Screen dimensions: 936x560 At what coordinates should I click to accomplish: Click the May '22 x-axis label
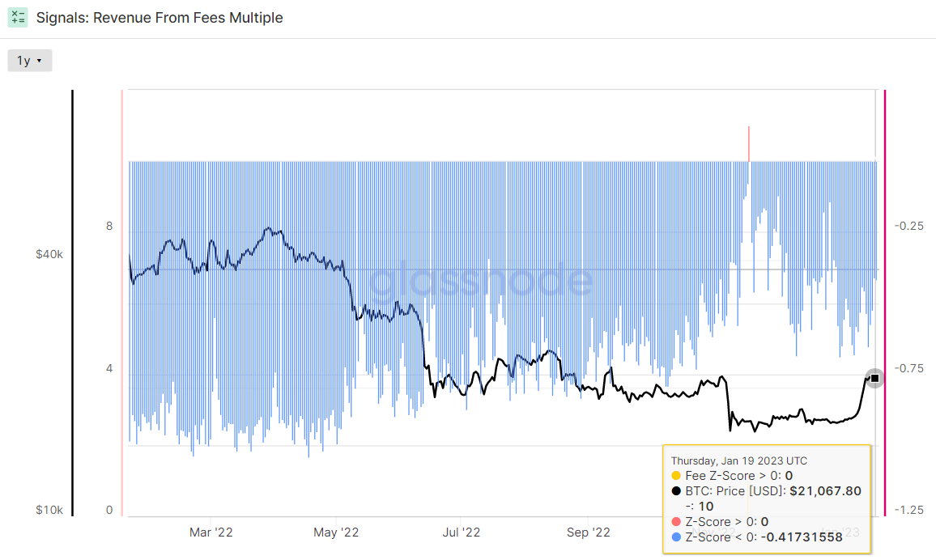[x=335, y=532]
